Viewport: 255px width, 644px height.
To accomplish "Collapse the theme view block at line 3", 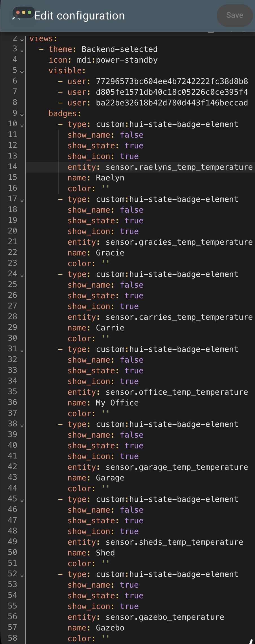I will (x=22, y=50).
